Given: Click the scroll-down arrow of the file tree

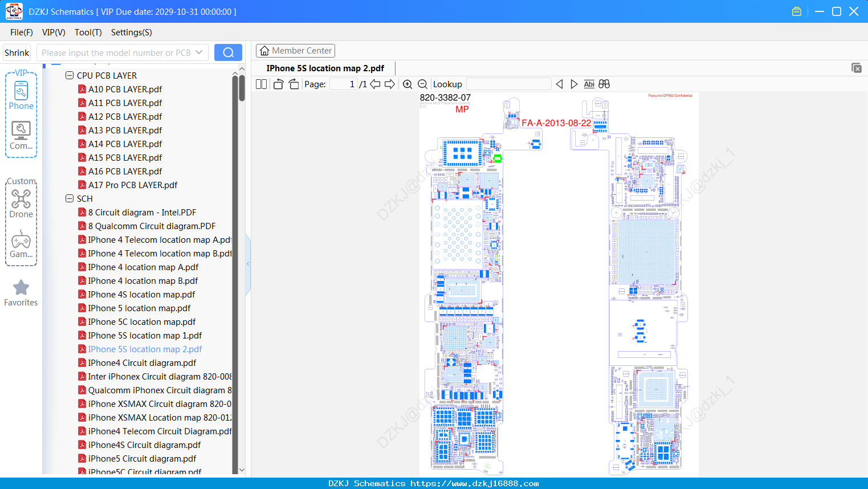Looking at the screenshot, I should 242,470.
